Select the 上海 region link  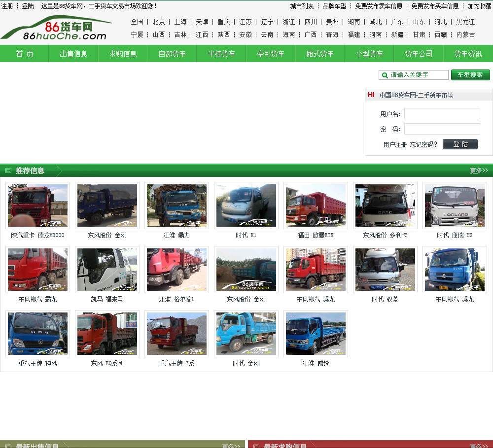(180, 22)
